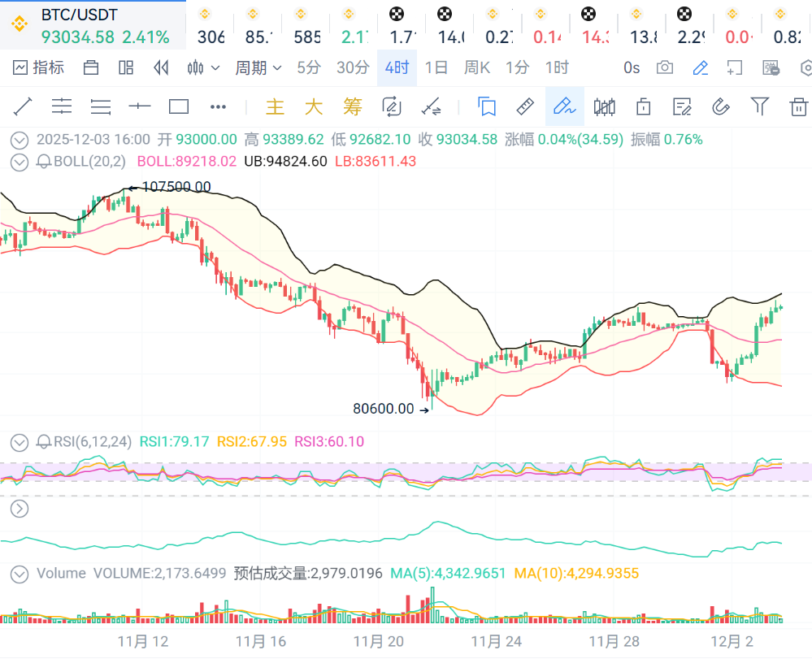Click the trash icon to delete drawings
This screenshot has width=812, height=659.
799,106
